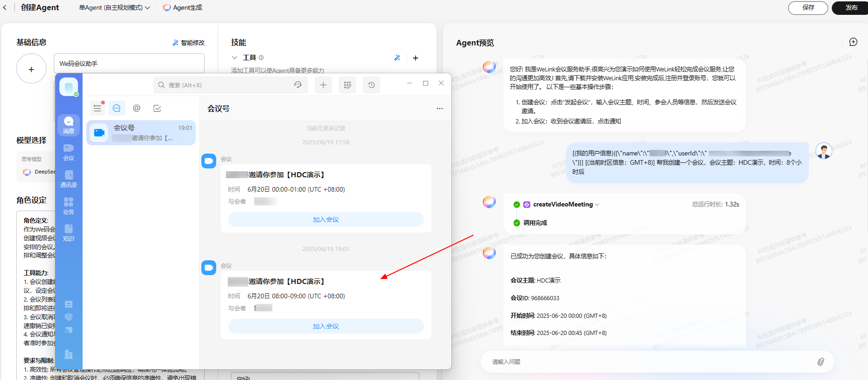Screen dimensions: 868x380
Task: Select the @ mentions filter tab in WeLink
Action: pyautogui.click(x=137, y=108)
